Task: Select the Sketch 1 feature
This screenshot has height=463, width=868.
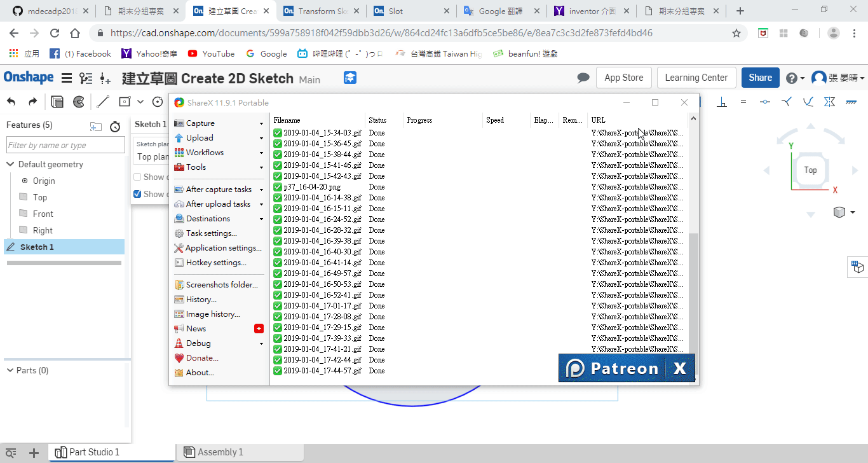Action: tap(64, 247)
